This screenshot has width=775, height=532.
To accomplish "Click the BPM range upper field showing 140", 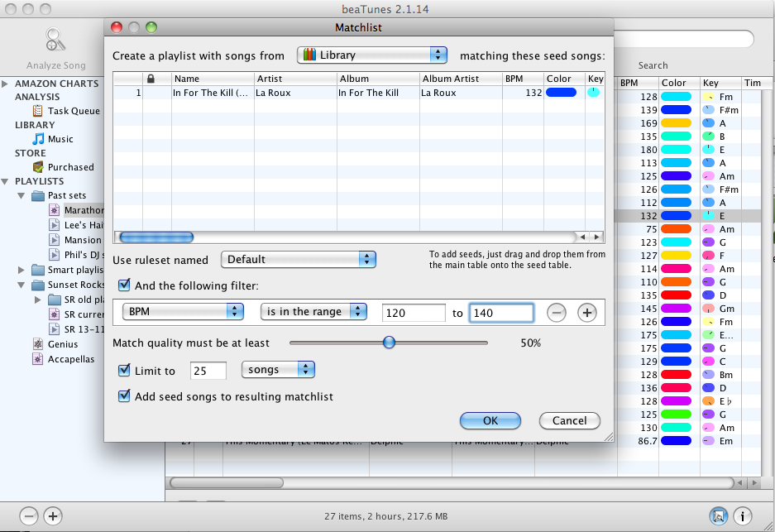I will pos(501,313).
